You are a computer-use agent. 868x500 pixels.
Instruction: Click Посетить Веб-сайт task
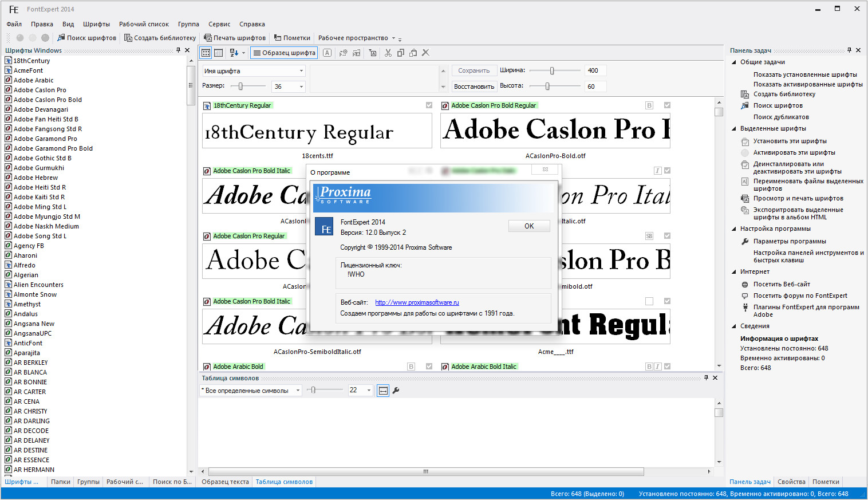coord(782,284)
